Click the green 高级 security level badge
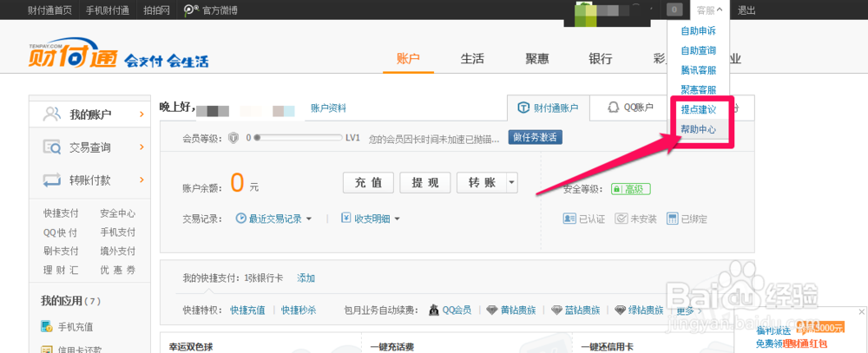868x353 pixels. point(630,189)
